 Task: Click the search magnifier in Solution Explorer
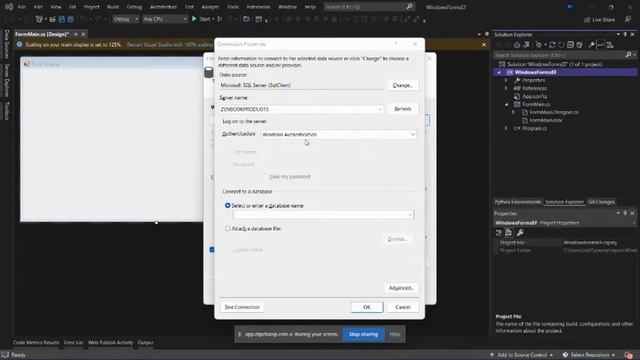coord(629,55)
